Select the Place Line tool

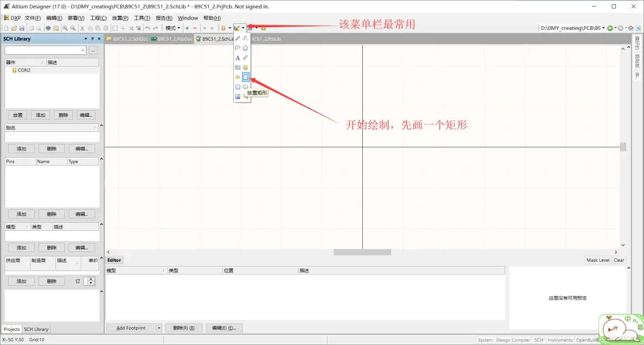coord(238,38)
